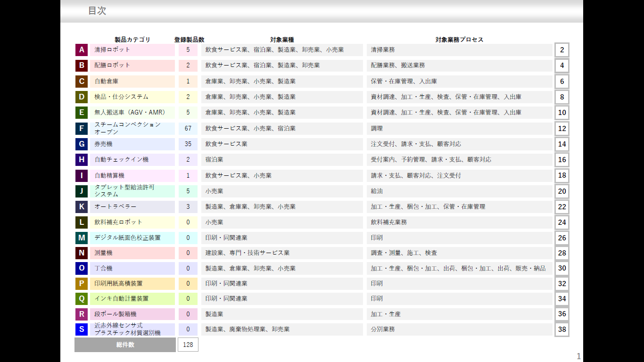
Task: Select the 測量機 category cell
Action: click(x=132, y=253)
